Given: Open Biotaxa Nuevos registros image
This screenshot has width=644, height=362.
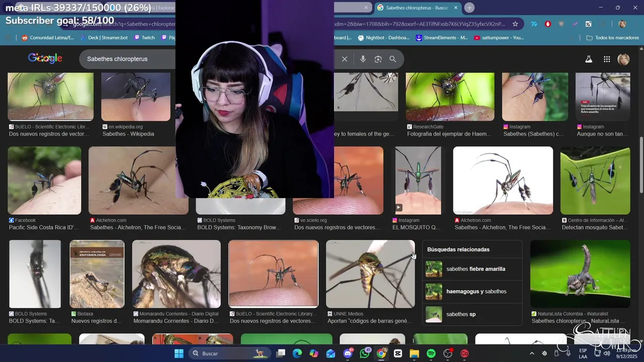Looking at the screenshot, I should (97, 274).
